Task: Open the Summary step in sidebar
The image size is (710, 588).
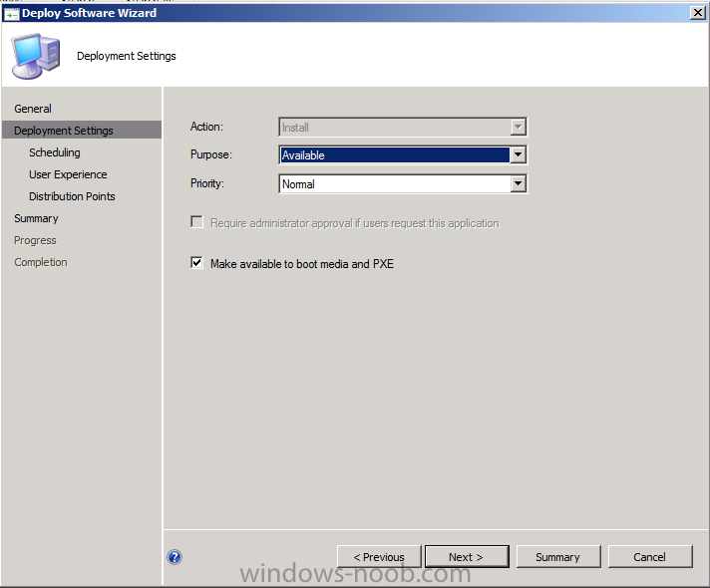Action: (36, 218)
